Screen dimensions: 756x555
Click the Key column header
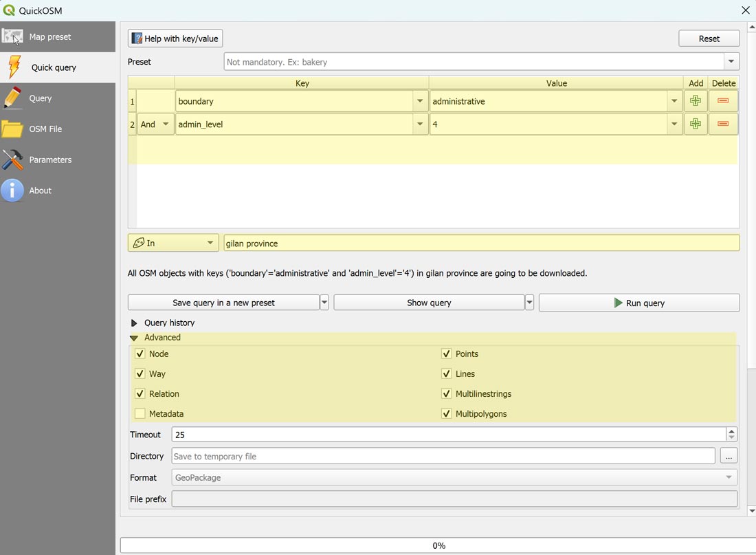tap(302, 83)
